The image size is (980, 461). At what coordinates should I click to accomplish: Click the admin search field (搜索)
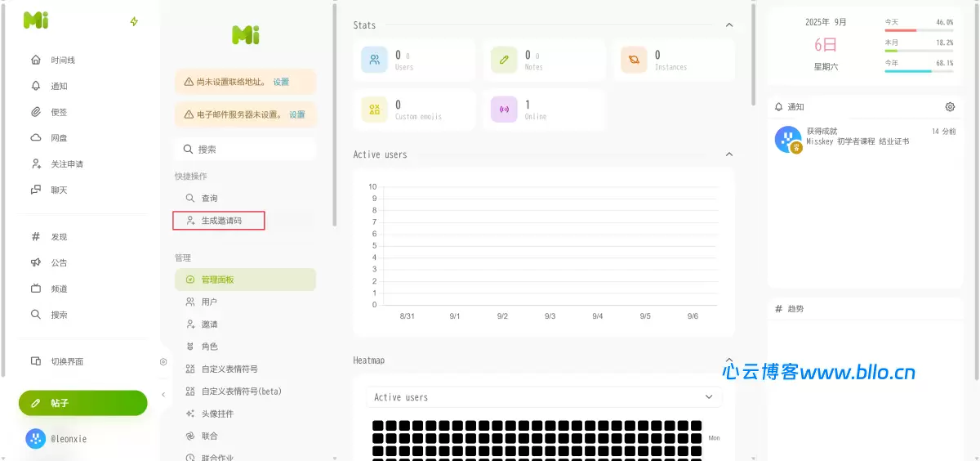point(245,150)
